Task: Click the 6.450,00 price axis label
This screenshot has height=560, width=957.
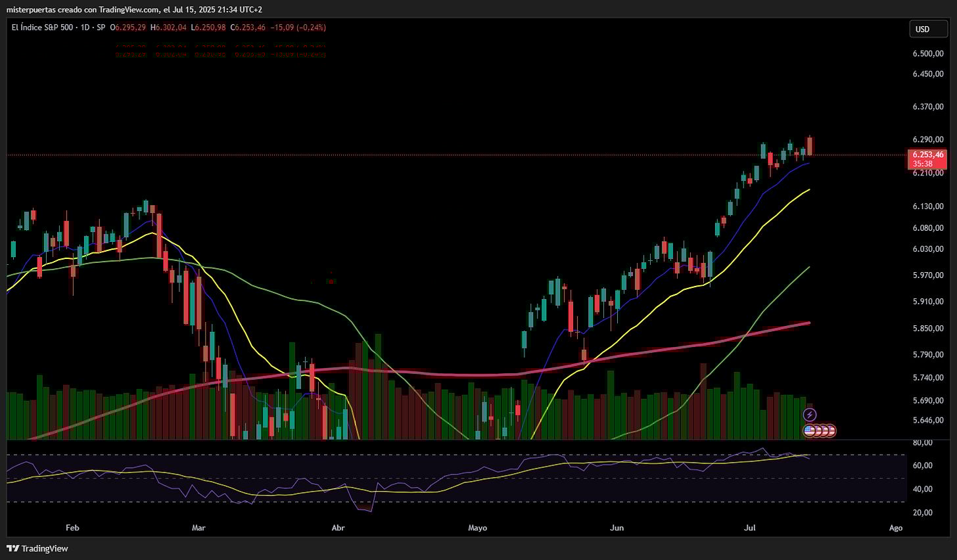Action: click(928, 74)
